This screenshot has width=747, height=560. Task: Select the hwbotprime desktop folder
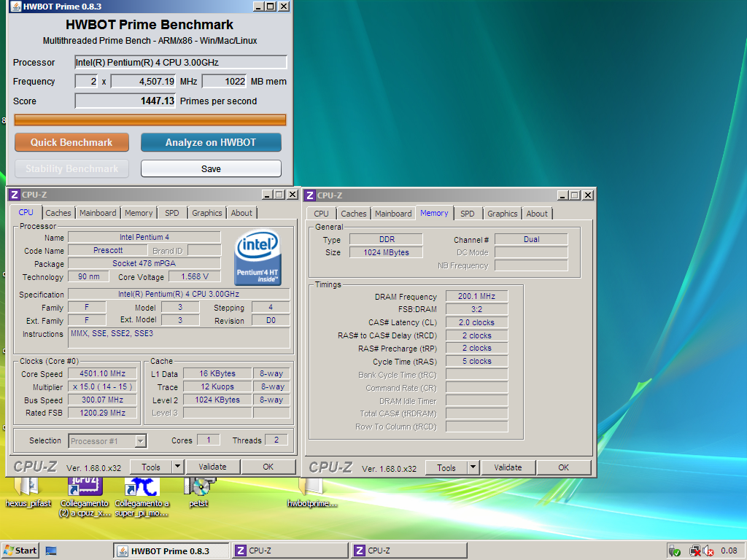click(312, 493)
